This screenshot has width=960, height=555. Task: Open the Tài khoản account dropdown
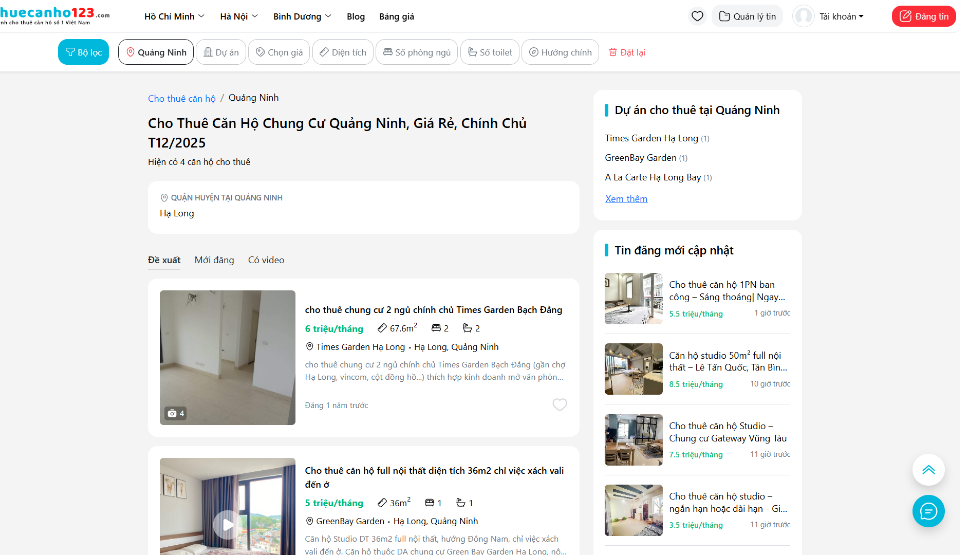829,16
